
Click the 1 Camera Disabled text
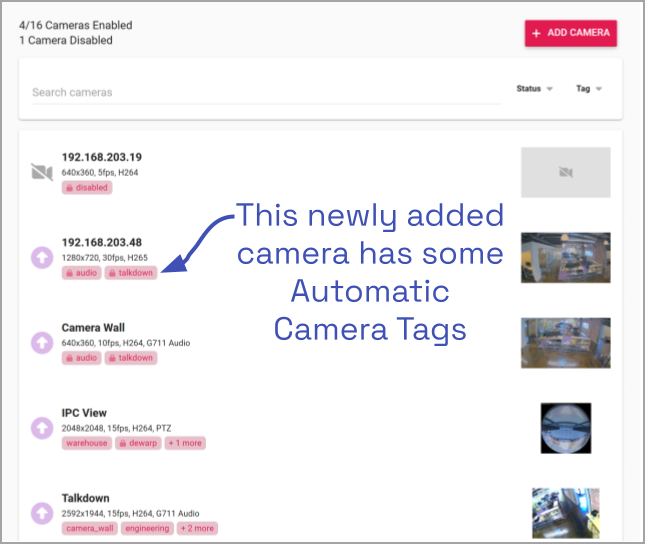tap(66, 40)
